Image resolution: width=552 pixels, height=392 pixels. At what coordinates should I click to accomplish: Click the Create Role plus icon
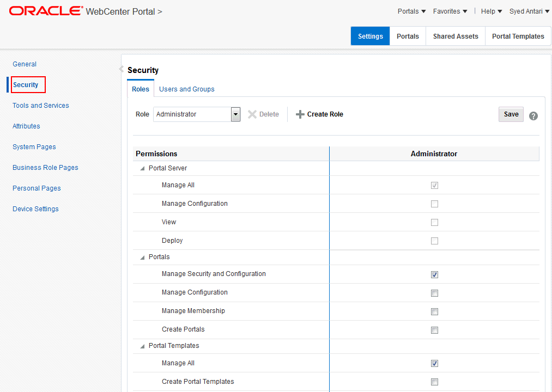click(300, 114)
